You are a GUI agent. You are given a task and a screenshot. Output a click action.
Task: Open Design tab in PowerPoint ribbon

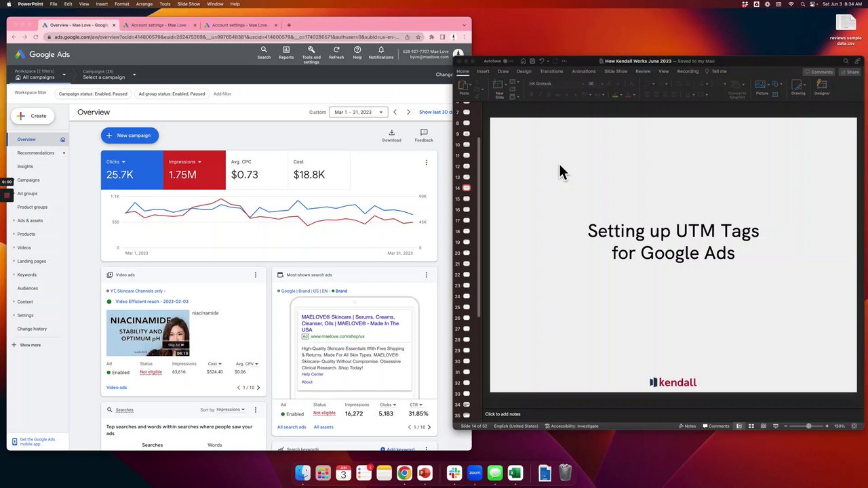point(524,71)
